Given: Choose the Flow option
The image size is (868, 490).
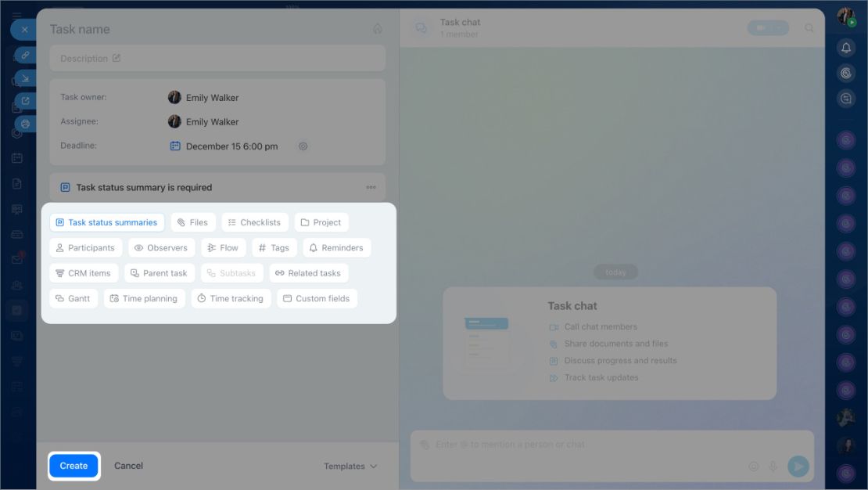Looking at the screenshot, I should point(223,248).
